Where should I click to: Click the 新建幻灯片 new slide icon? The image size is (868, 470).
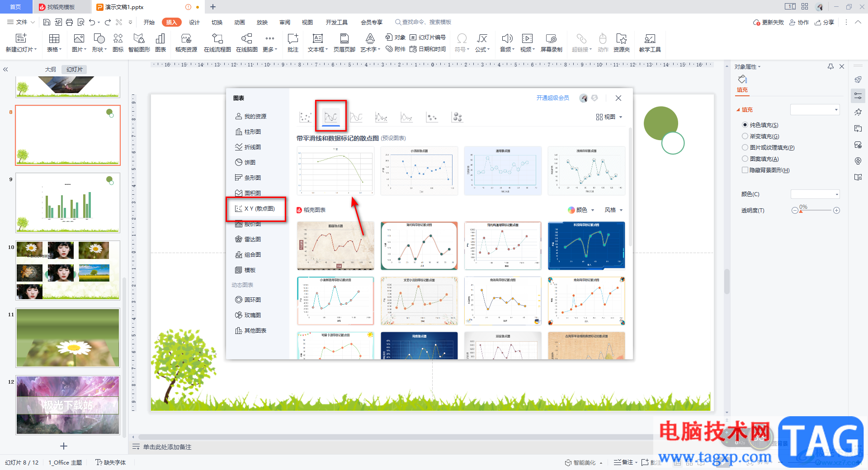coord(21,38)
